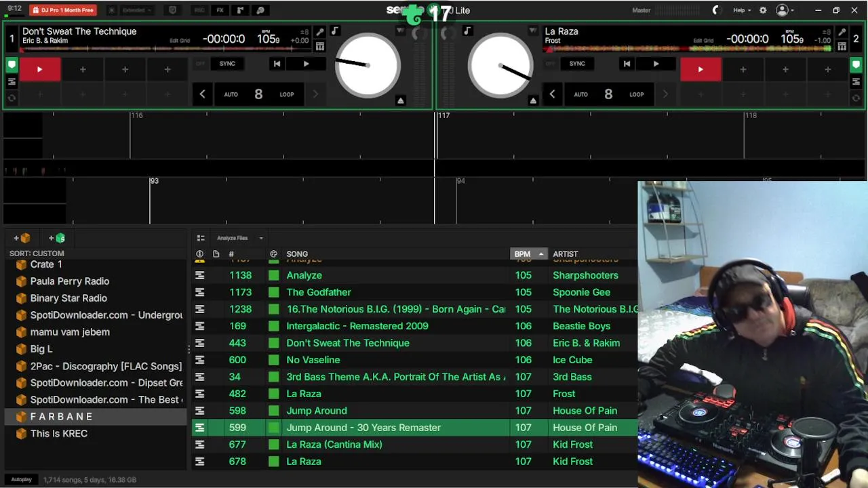Halve deck 1 loop size arrow

pyautogui.click(x=202, y=95)
